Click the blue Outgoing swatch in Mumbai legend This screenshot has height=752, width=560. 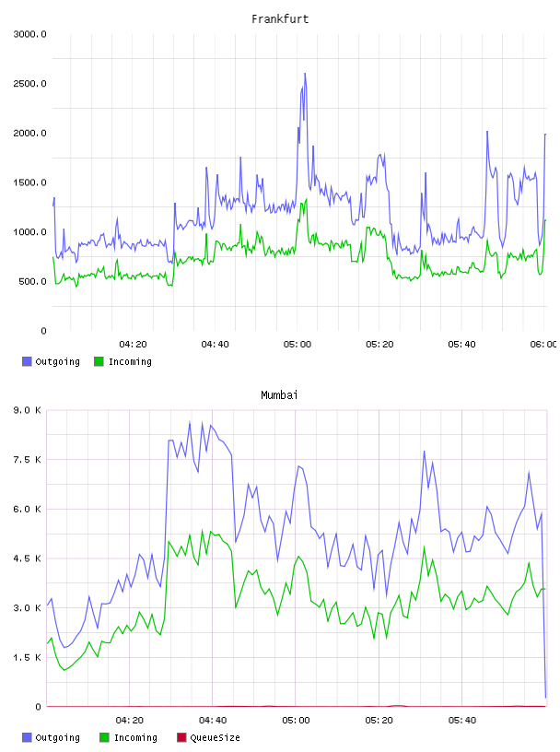click(27, 737)
